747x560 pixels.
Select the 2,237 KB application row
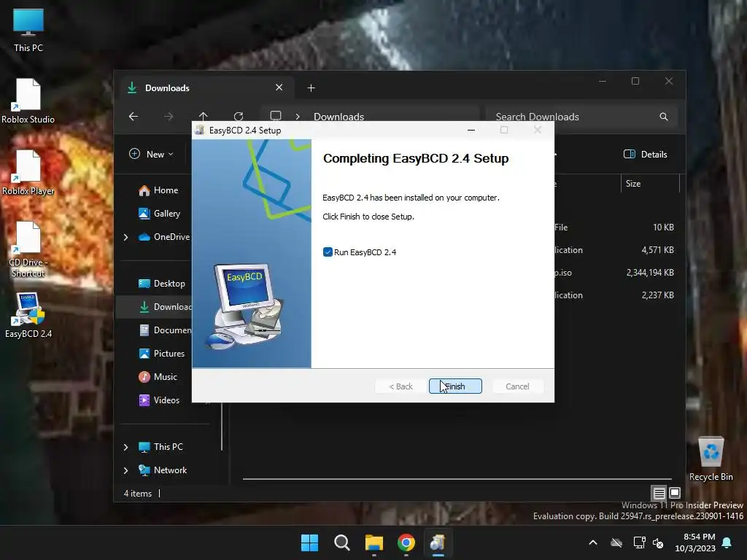point(614,295)
